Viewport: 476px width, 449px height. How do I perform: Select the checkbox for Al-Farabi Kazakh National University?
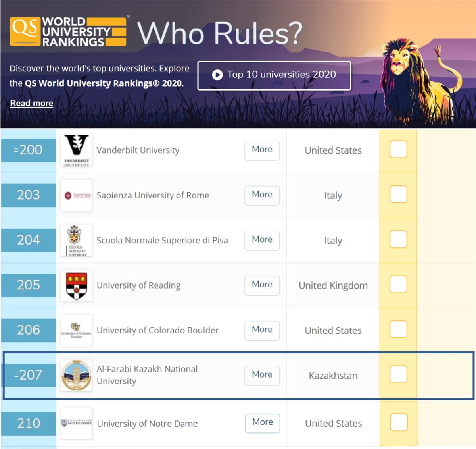(x=398, y=374)
